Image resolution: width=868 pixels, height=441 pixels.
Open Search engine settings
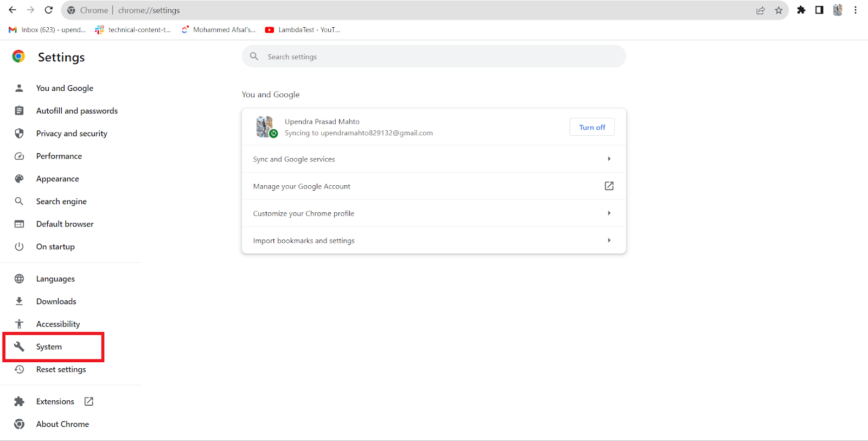tap(61, 201)
